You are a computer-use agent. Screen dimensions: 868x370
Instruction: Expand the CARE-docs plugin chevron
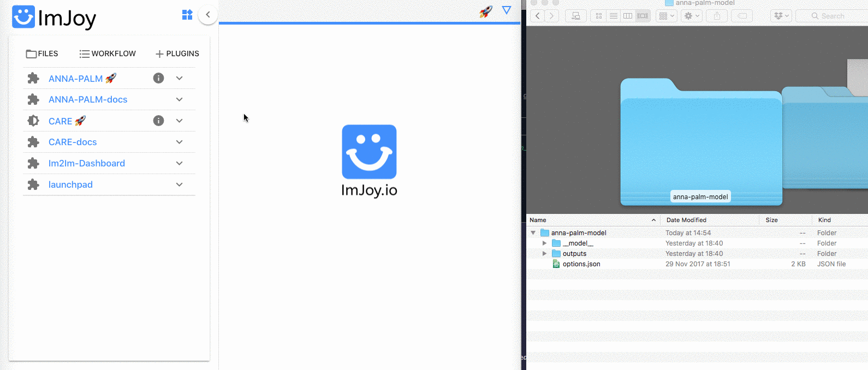(x=179, y=142)
